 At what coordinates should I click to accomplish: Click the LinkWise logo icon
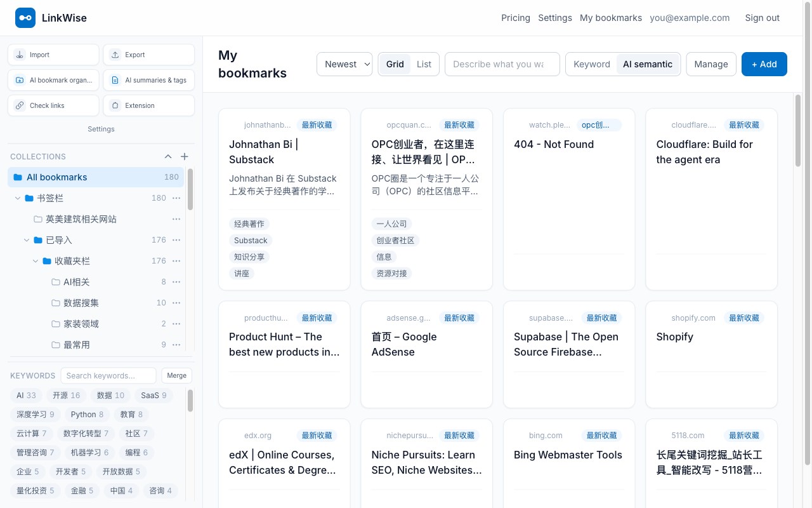pos(25,18)
